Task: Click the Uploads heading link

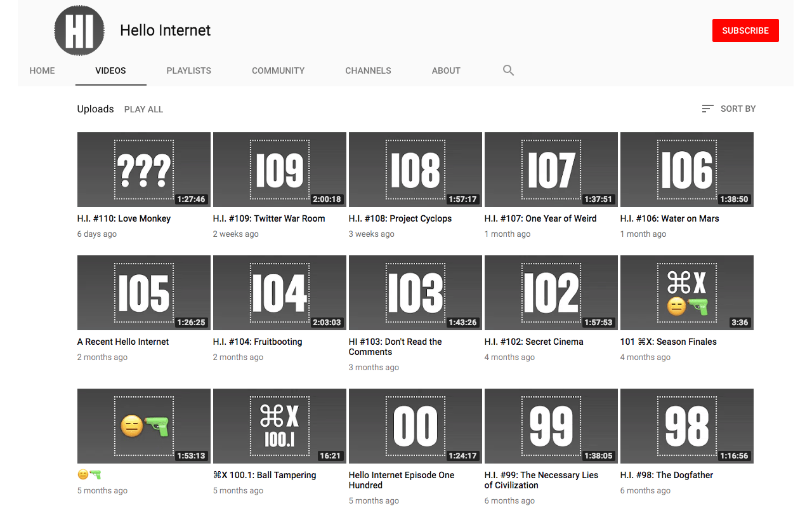Action: (x=96, y=109)
